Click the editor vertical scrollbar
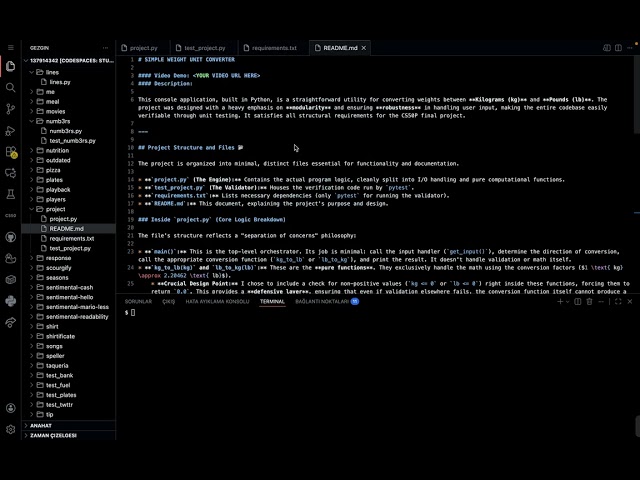 637,95
